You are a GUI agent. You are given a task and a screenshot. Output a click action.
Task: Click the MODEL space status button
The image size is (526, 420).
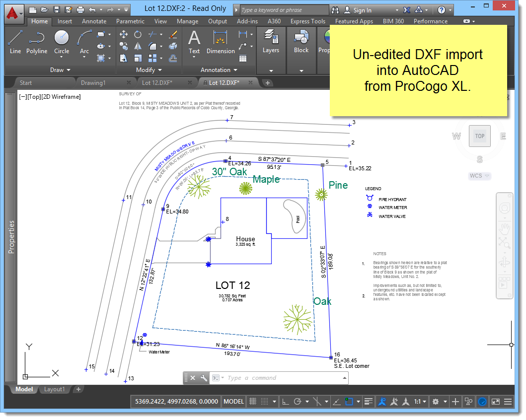tap(233, 402)
